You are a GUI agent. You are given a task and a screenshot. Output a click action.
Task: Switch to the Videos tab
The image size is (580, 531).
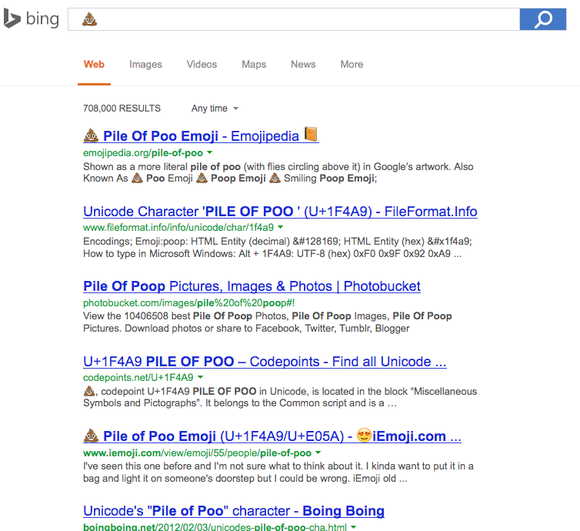[x=202, y=64]
